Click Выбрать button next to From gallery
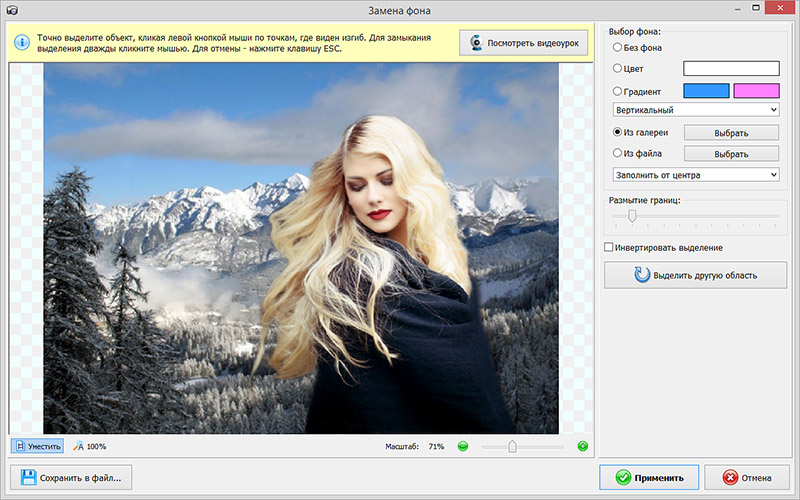Image resolution: width=800 pixels, height=500 pixels. point(731,133)
